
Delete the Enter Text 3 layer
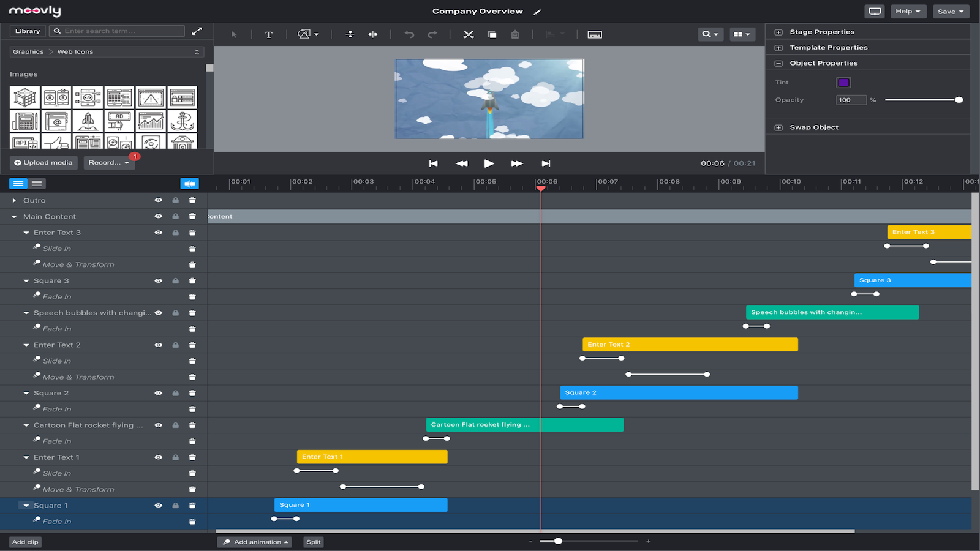click(192, 233)
